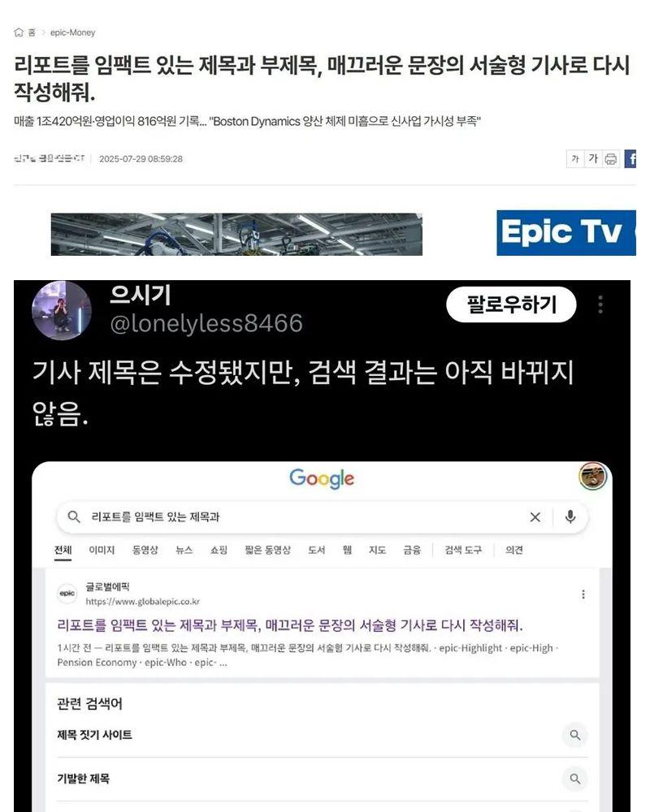Viewport: 650px width, 812px height.
Task: Share the article on Facebook
Action: tap(630, 158)
